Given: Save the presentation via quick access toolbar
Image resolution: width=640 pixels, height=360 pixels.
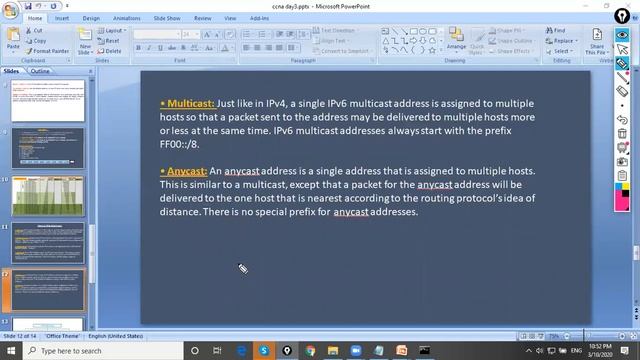Looking at the screenshot, I should point(28,6).
